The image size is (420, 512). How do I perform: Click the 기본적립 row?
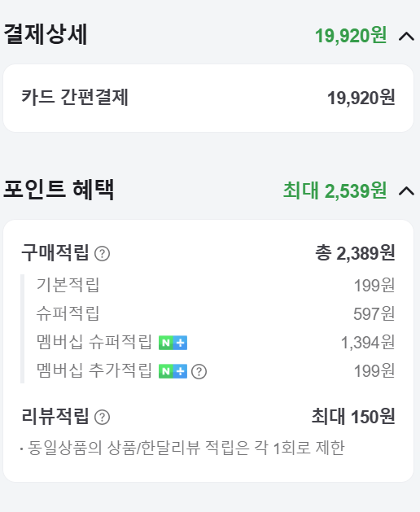coord(216,285)
